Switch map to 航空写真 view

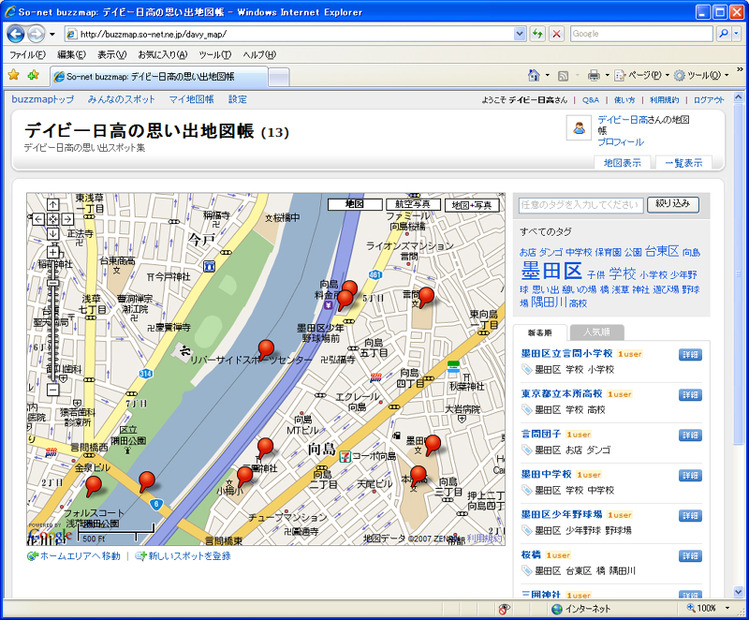coord(412,204)
